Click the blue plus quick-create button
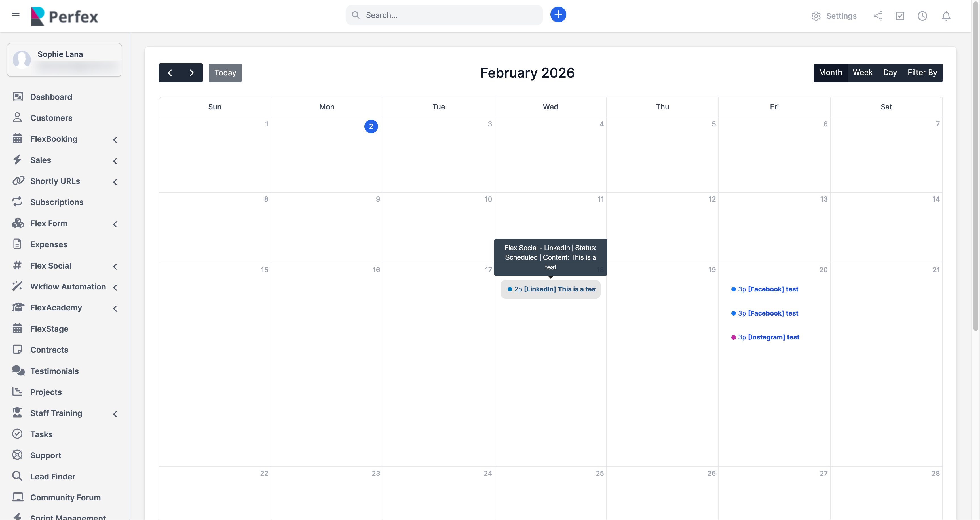The image size is (980, 520). click(x=558, y=15)
